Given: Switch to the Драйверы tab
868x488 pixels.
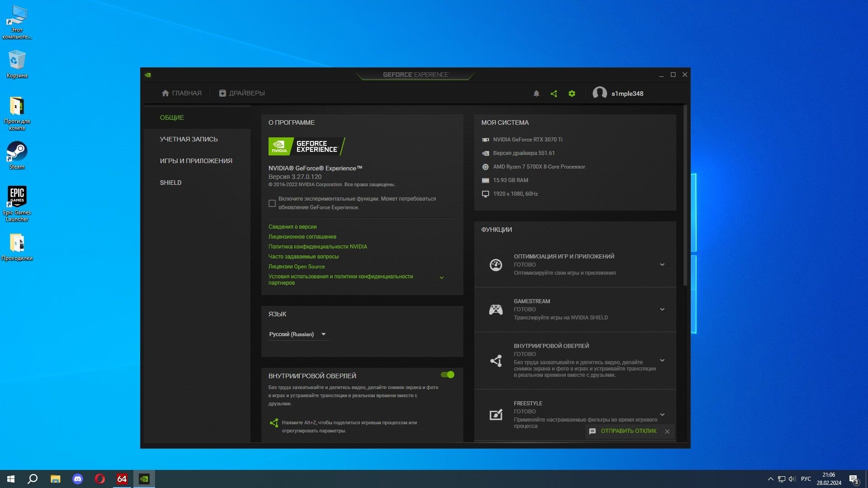Looking at the screenshot, I should click(242, 93).
